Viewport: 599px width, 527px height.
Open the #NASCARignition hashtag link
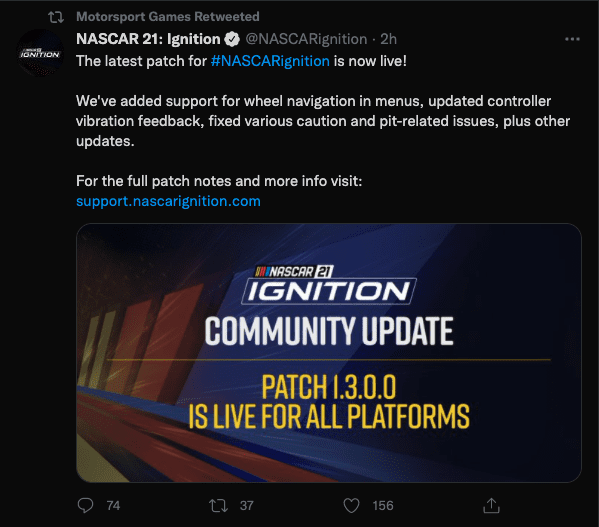[270, 61]
